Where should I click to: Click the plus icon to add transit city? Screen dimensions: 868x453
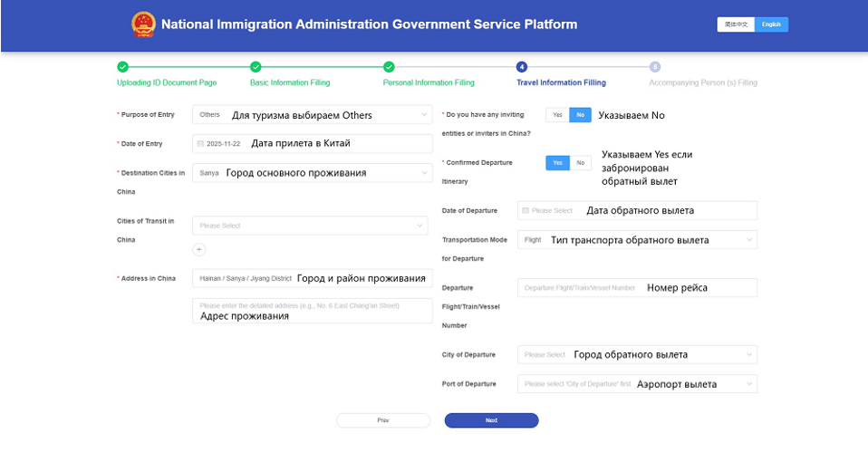click(x=199, y=249)
